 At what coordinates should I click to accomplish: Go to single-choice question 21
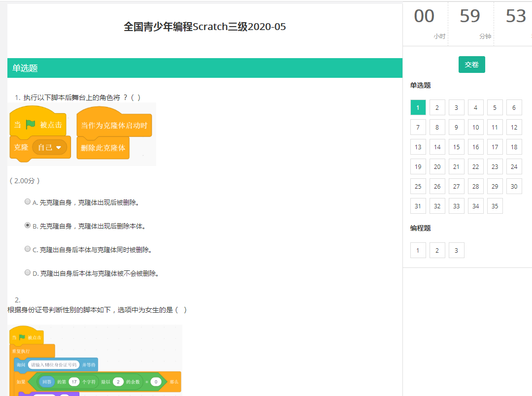[456, 166]
